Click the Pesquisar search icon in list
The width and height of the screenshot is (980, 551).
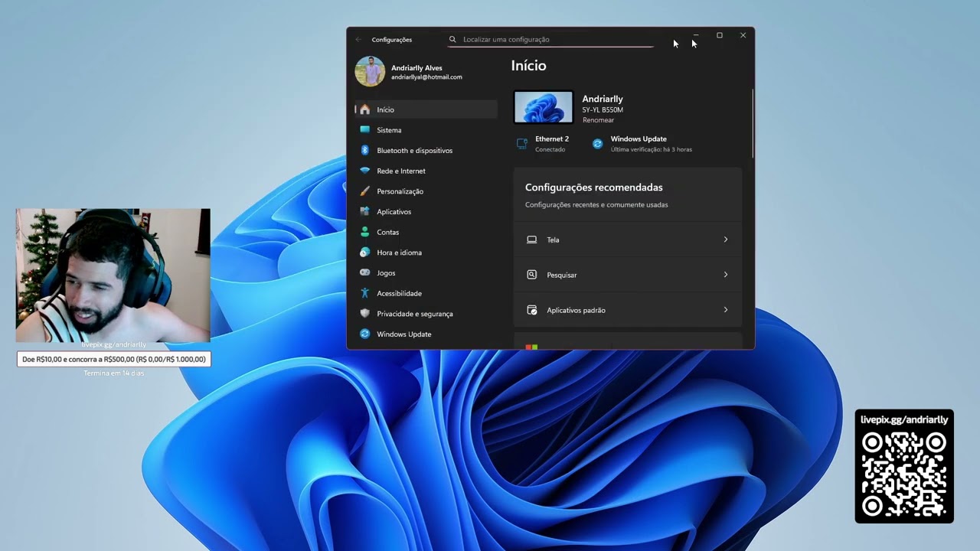pos(532,275)
